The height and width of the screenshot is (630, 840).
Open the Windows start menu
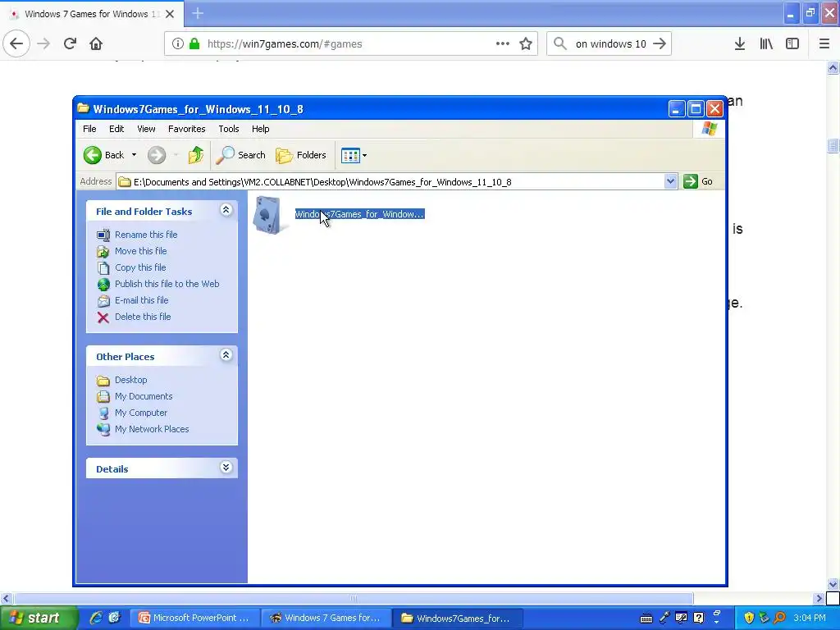[x=39, y=618]
